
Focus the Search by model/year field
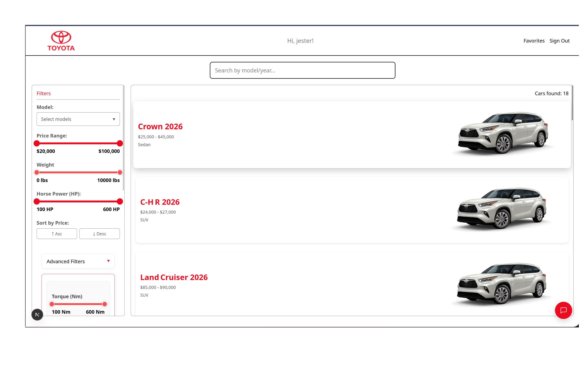click(x=302, y=70)
